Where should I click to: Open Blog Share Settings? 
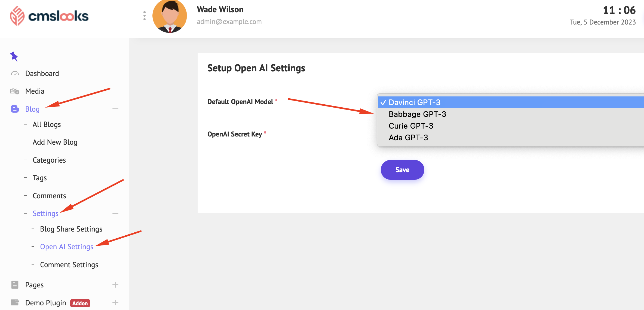click(x=71, y=229)
